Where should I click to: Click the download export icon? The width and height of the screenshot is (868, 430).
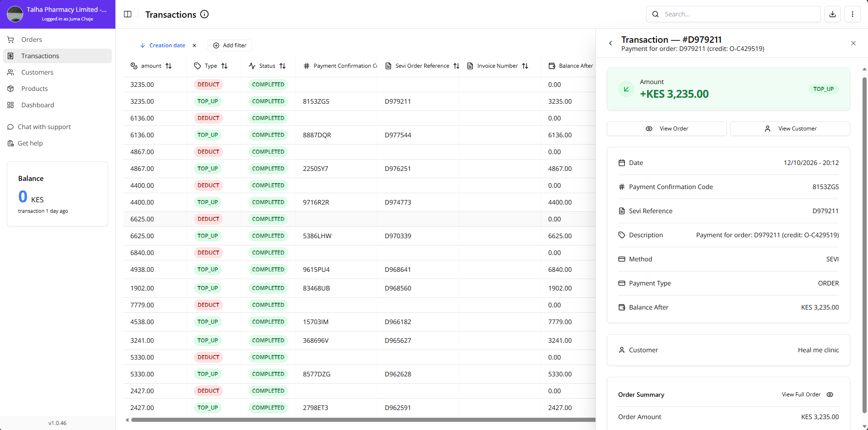(x=833, y=14)
